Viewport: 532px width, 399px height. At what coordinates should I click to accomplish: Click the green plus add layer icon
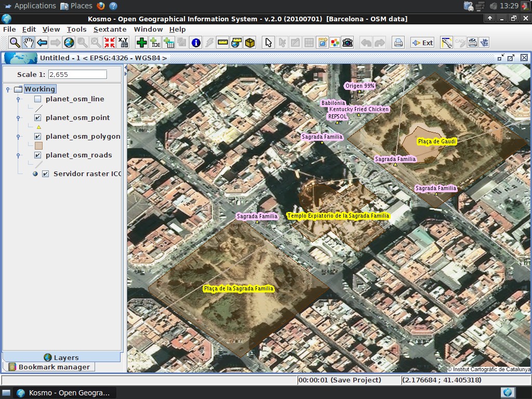coord(141,43)
